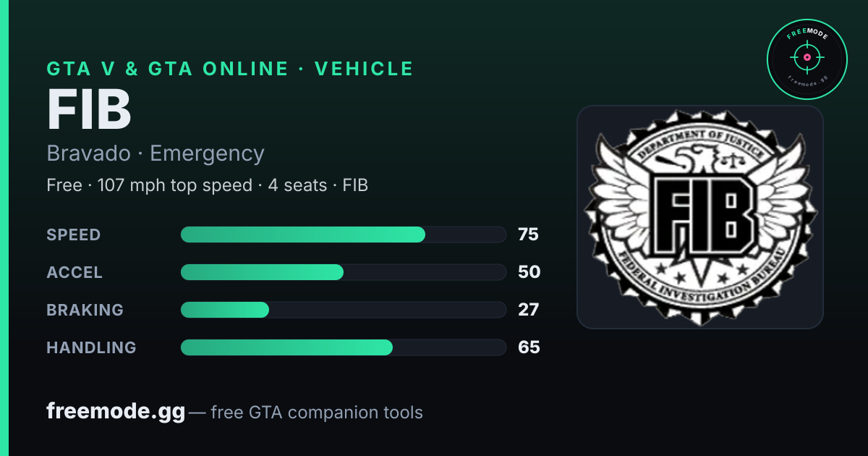Image resolution: width=868 pixels, height=456 pixels.
Task: Click the pink dot in crosshair logo
Action: coord(807,56)
